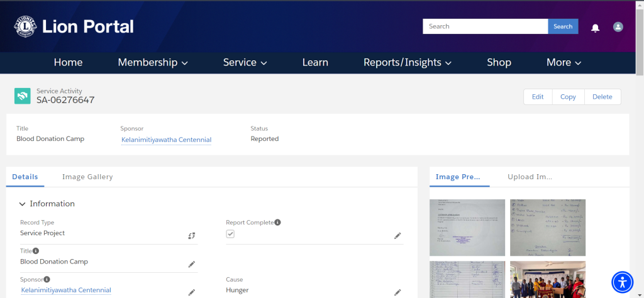Switch to the Upload Image tab

click(530, 177)
